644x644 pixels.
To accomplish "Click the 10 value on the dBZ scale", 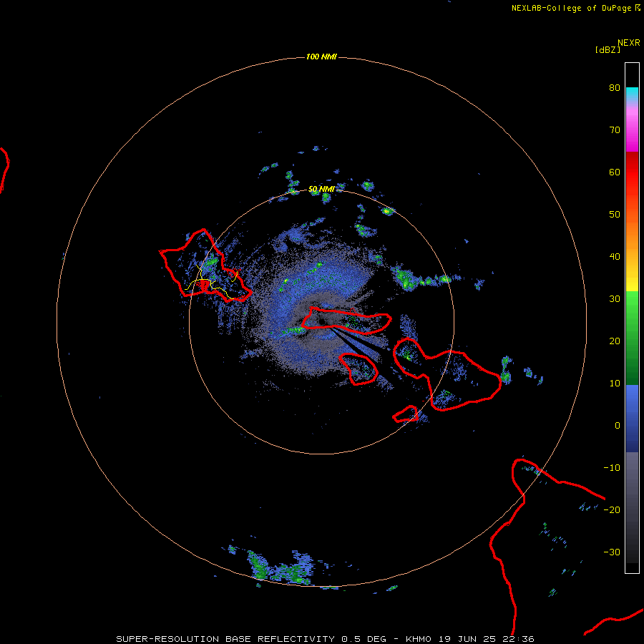I will [615, 384].
